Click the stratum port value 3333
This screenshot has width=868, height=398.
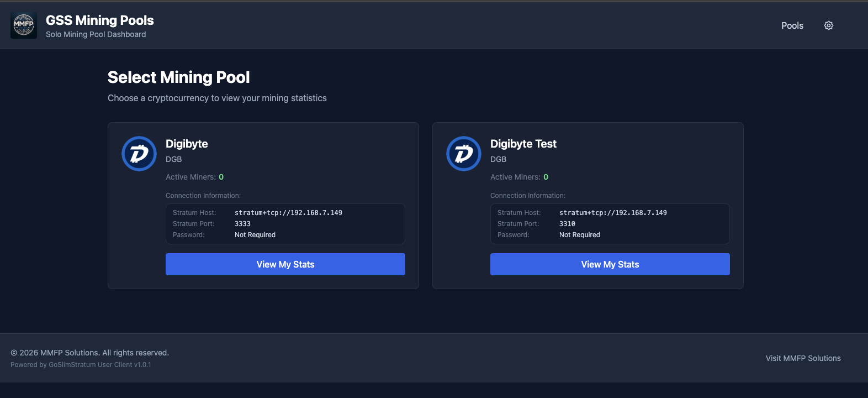(x=242, y=224)
